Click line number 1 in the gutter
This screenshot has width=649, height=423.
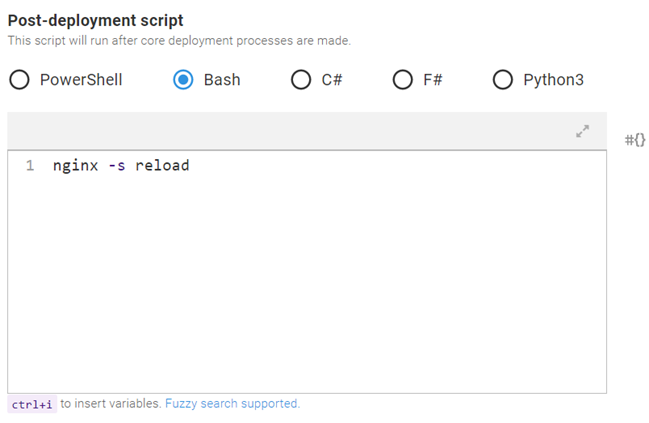(30, 165)
